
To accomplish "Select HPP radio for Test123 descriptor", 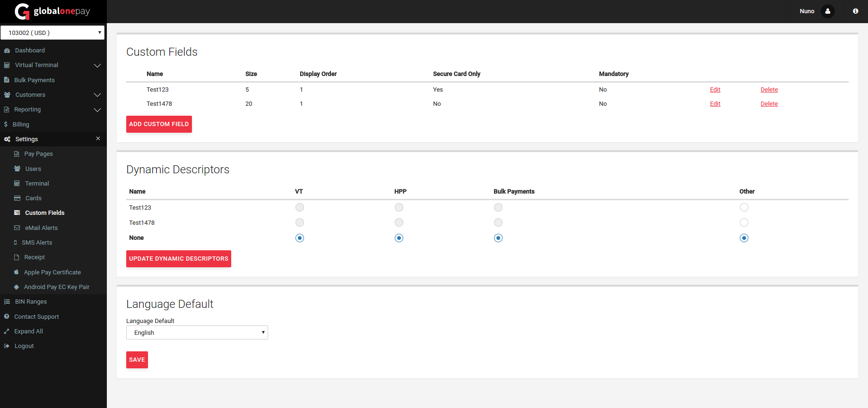I will point(399,207).
